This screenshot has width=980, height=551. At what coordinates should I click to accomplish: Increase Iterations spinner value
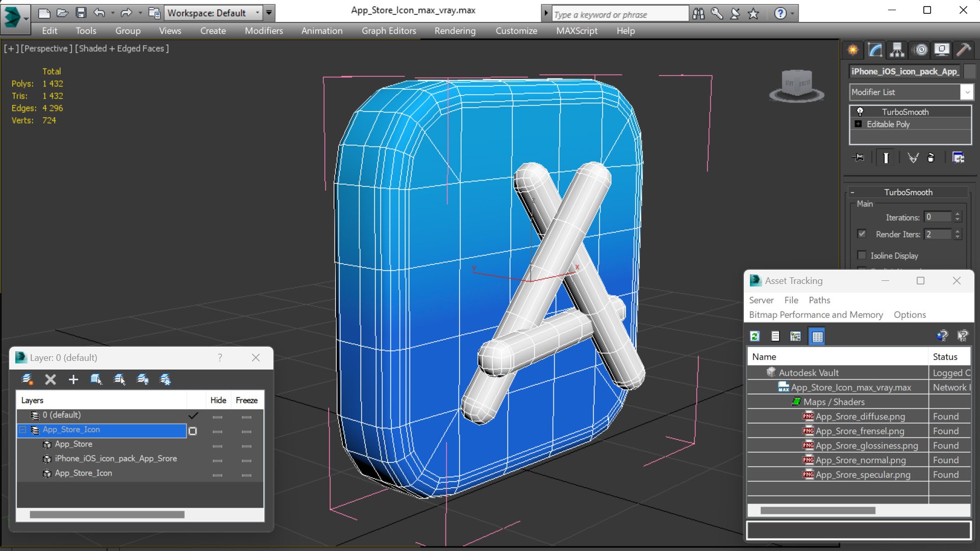(x=958, y=214)
